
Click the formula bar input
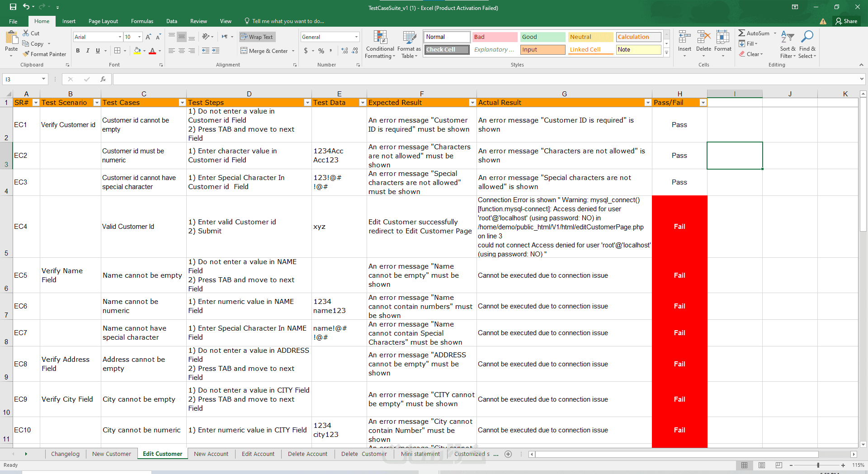(486, 79)
